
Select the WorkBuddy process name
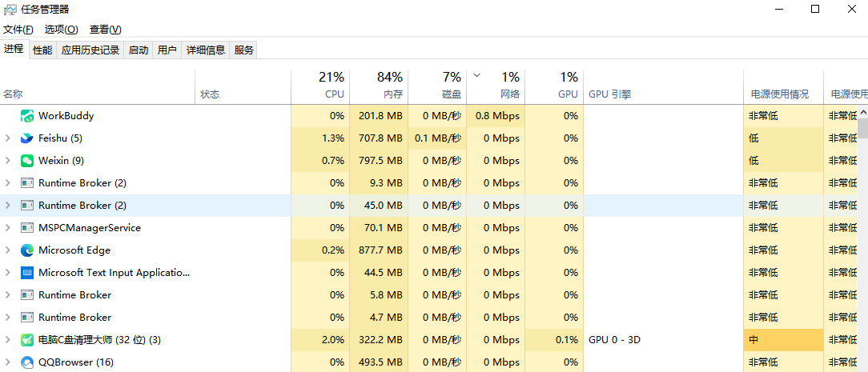pyautogui.click(x=66, y=116)
